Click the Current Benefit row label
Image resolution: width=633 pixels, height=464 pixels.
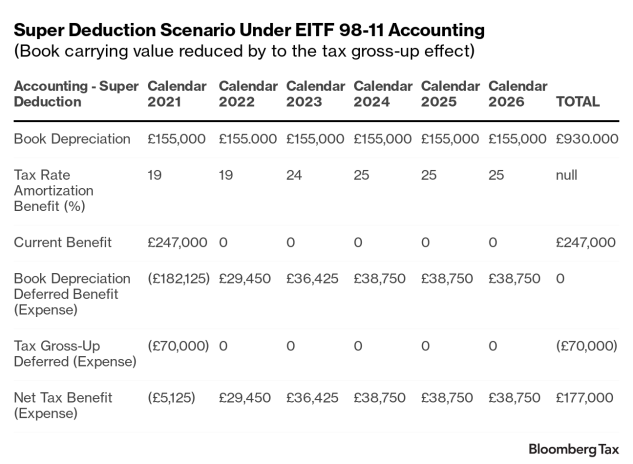click(x=63, y=242)
